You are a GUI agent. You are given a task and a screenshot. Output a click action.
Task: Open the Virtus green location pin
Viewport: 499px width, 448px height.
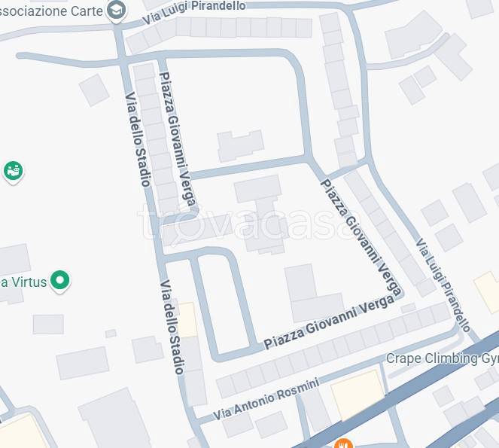coord(59,282)
